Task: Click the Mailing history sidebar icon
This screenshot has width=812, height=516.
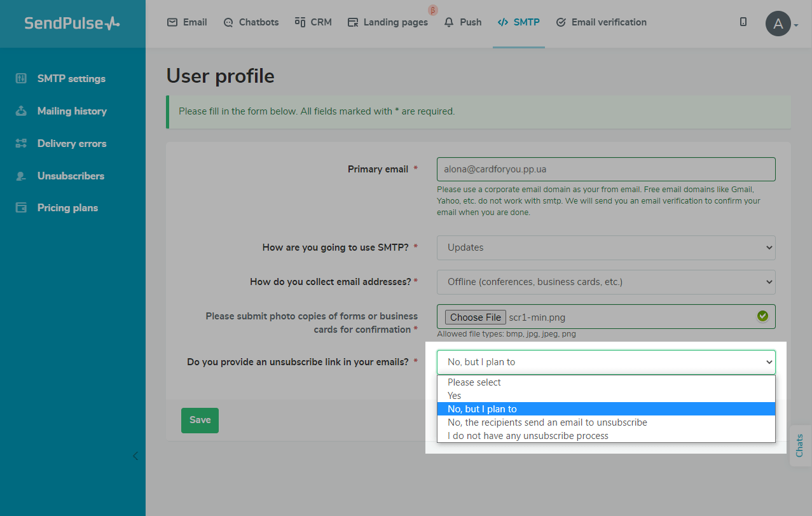Action: click(x=21, y=111)
